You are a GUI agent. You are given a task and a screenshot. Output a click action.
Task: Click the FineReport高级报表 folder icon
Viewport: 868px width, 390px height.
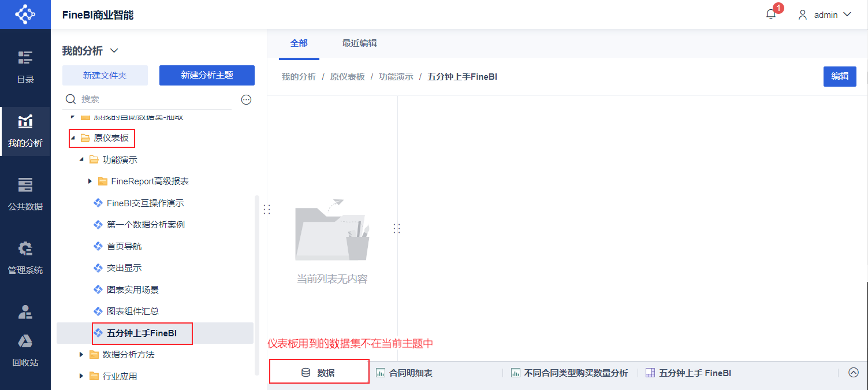coord(103,181)
